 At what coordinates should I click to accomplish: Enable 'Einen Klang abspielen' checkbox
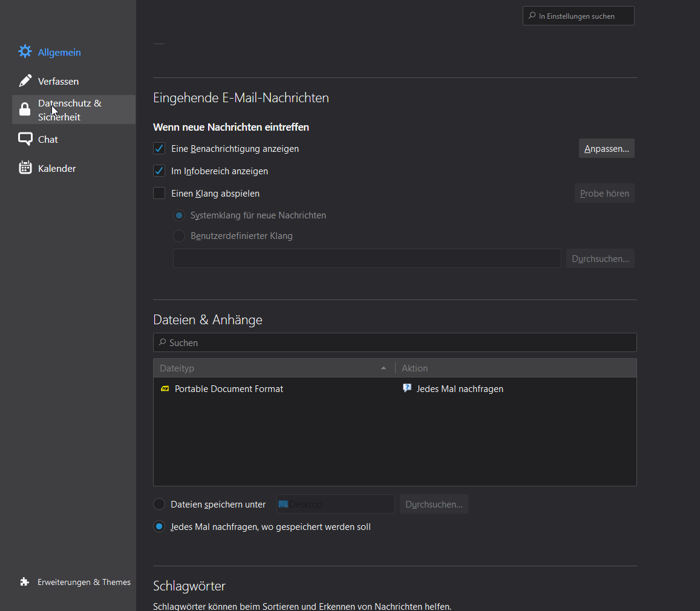point(159,194)
